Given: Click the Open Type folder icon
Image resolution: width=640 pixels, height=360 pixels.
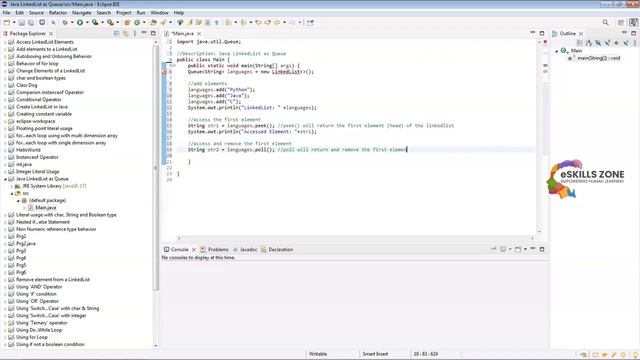Looking at the screenshot, I should (x=153, y=23).
